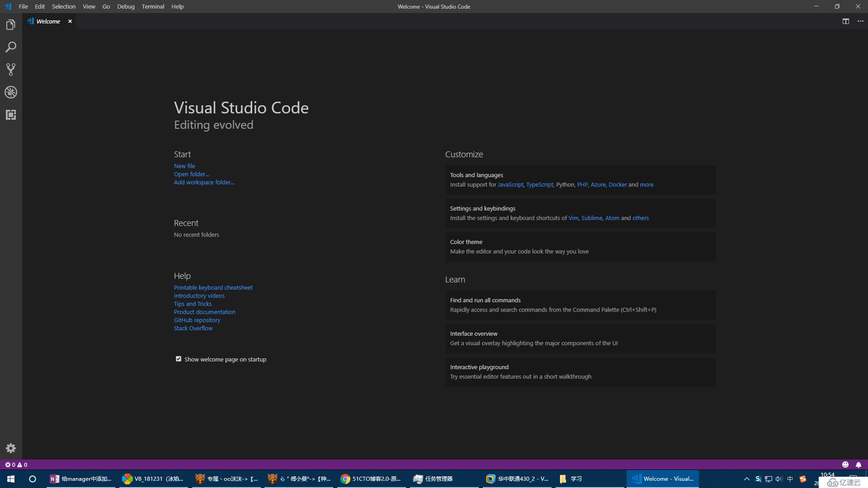The height and width of the screenshot is (488, 868).
Task: Open the Selection menu
Action: point(64,6)
